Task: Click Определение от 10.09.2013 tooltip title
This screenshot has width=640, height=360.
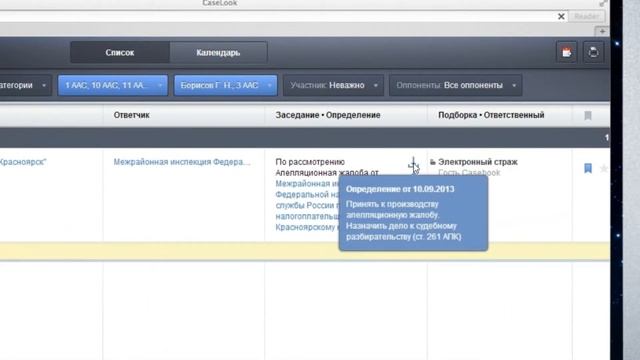Action: click(400, 189)
